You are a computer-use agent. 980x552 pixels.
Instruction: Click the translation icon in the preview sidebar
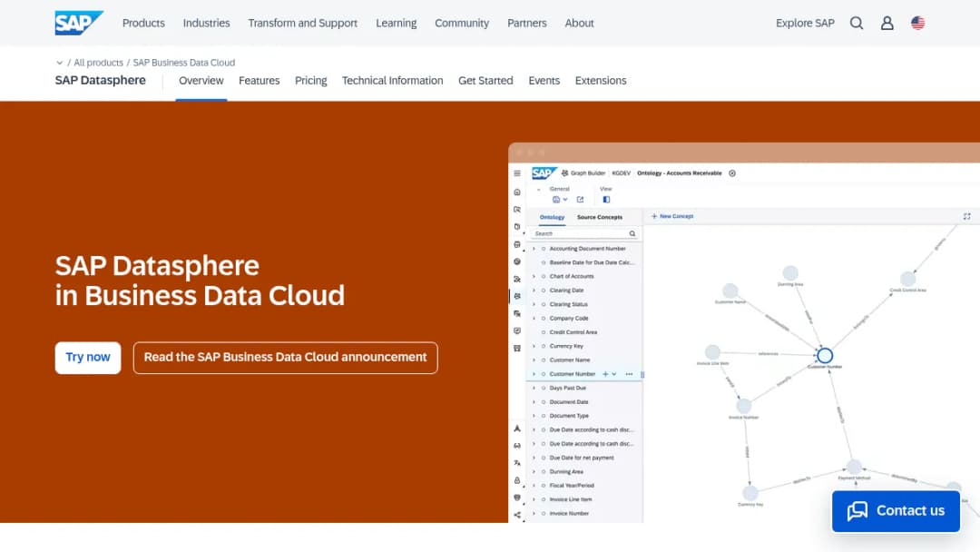click(517, 463)
